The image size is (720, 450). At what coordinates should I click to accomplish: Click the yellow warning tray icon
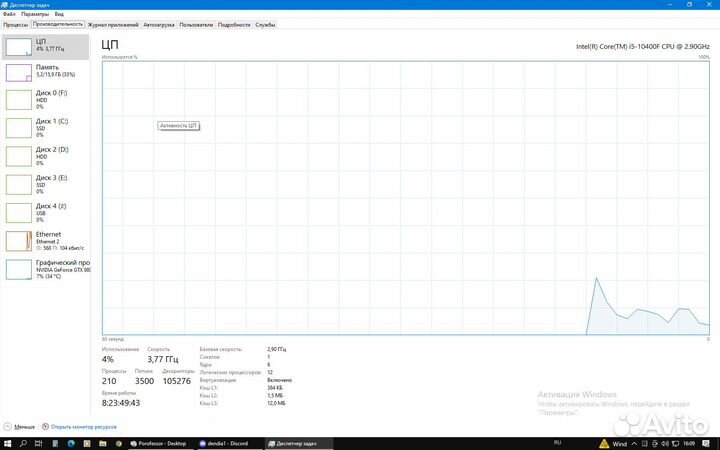[x=604, y=444]
